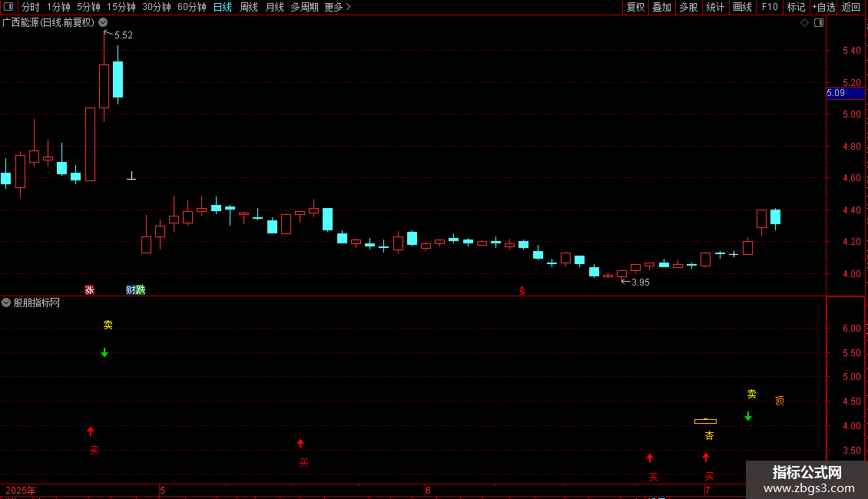Click the yellow 顶 top signal

780,401
